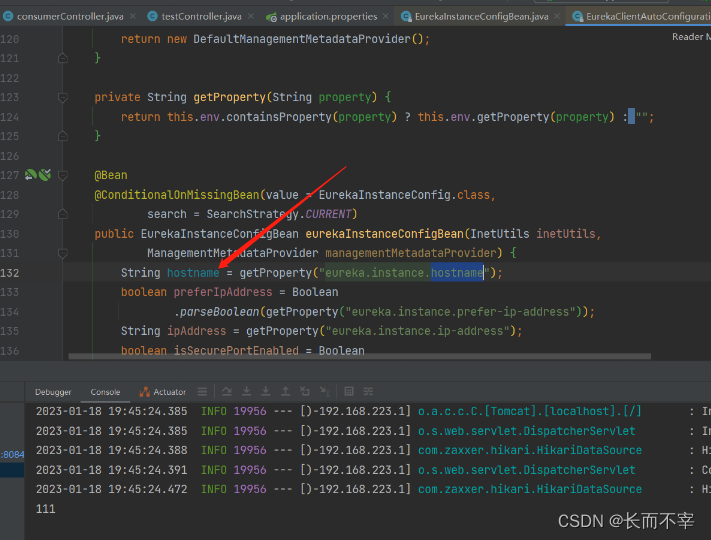The width and height of the screenshot is (711, 540).
Task: Click the editor horizontal scrollbar
Action: pos(360,356)
